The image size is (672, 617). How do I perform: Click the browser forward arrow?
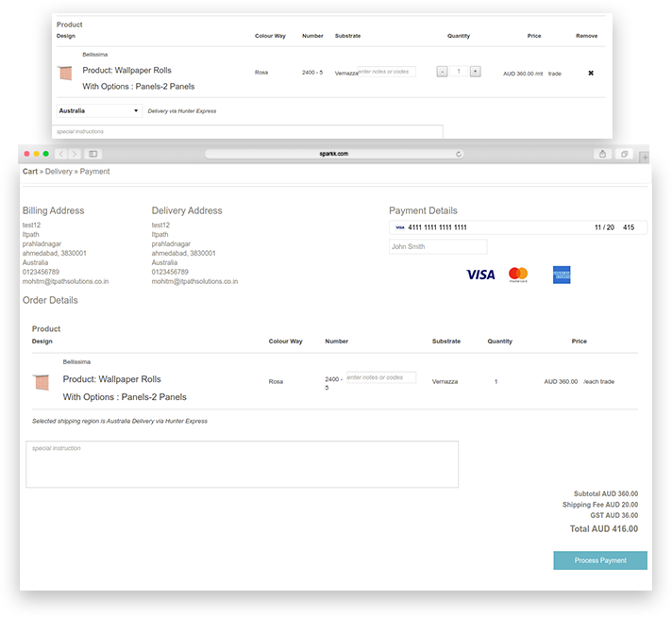click(x=75, y=154)
